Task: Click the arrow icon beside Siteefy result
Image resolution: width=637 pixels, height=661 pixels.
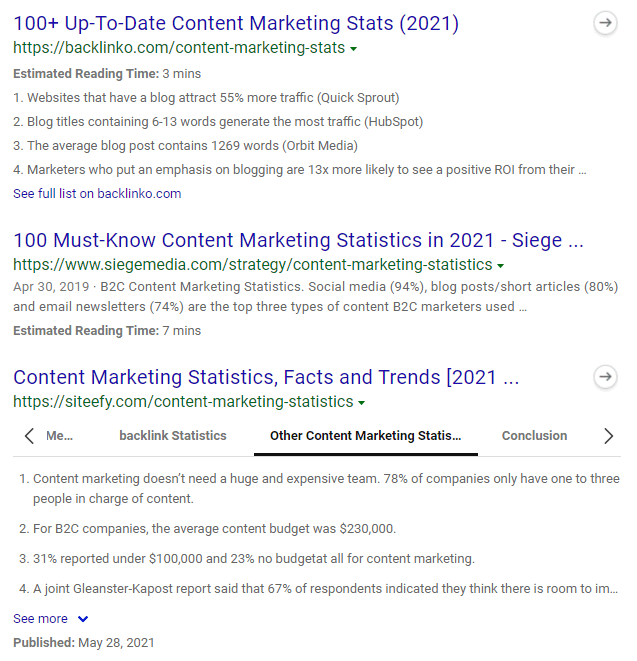Action: [605, 376]
